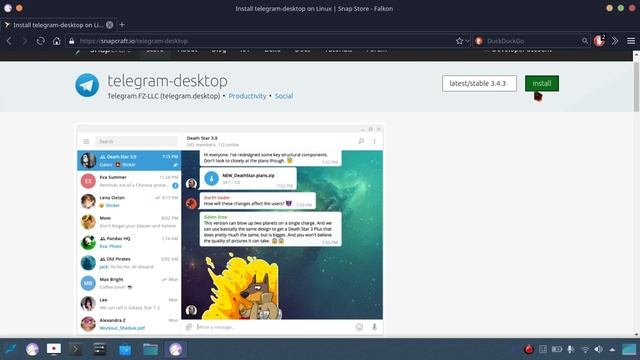Go back to the previous page
This screenshot has height=360, width=640.
click(x=9, y=41)
